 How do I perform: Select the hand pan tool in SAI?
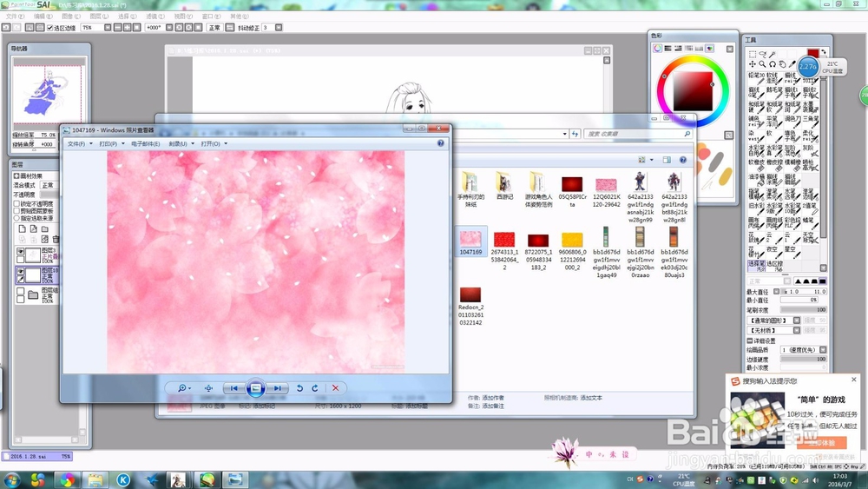(782, 64)
